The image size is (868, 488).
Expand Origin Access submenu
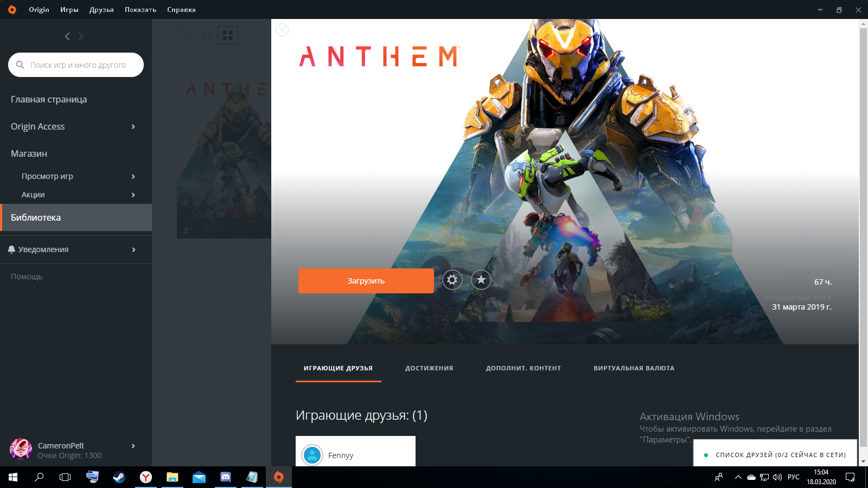(133, 126)
